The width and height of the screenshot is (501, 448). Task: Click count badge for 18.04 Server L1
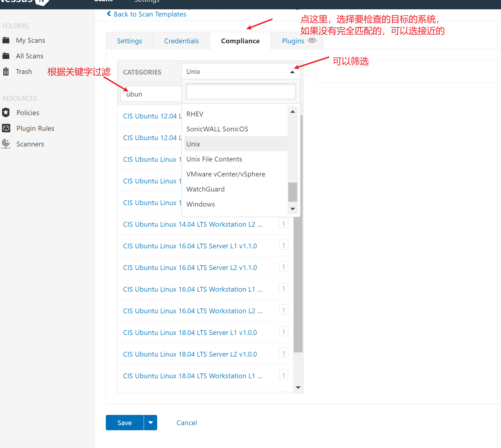point(284,332)
